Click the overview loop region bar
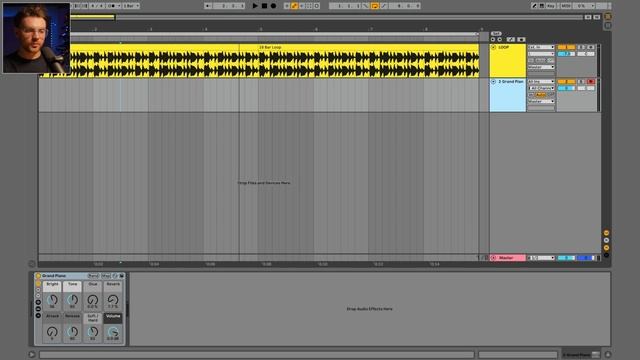Viewport: 640px width, 360px height. [x=92, y=17]
